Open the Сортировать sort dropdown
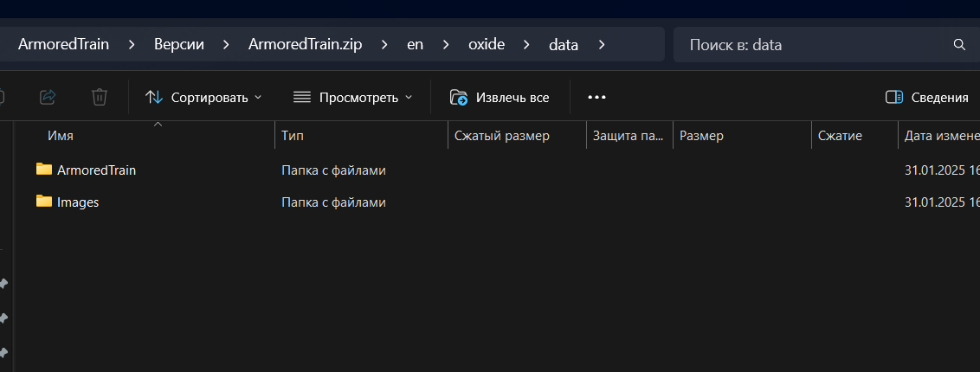The image size is (980, 372). tap(203, 97)
